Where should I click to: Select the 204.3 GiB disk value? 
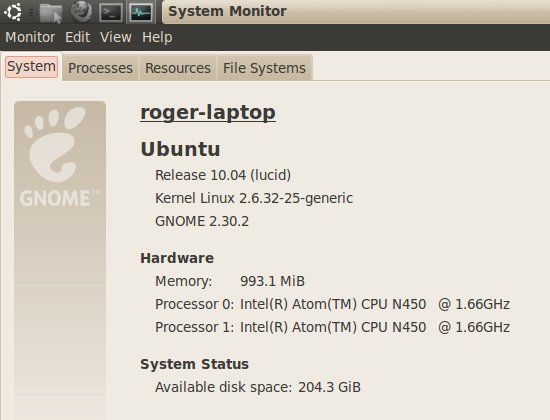pos(329,387)
